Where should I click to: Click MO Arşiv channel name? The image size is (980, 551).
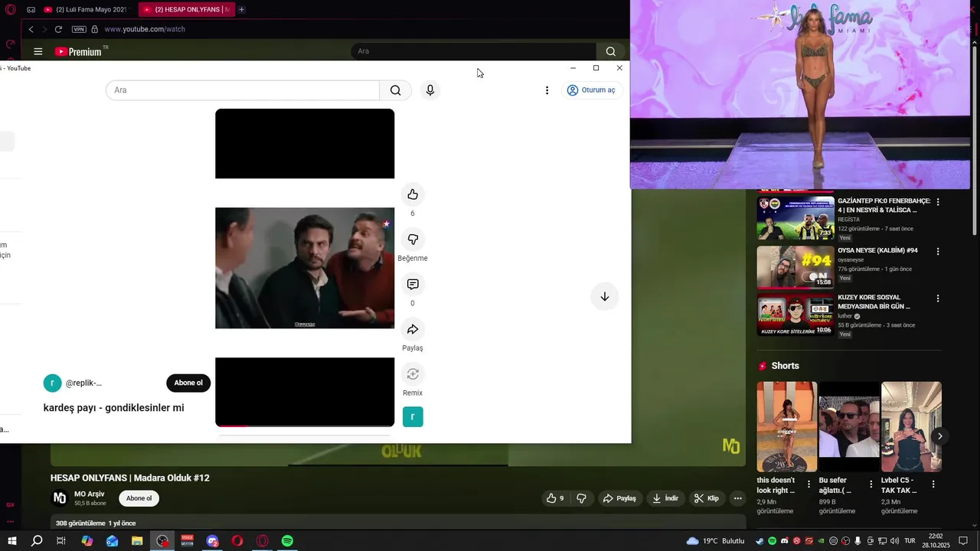click(89, 494)
